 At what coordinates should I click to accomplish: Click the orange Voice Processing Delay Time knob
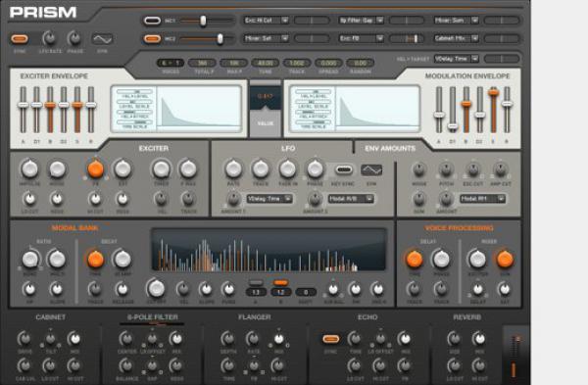click(414, 259)
